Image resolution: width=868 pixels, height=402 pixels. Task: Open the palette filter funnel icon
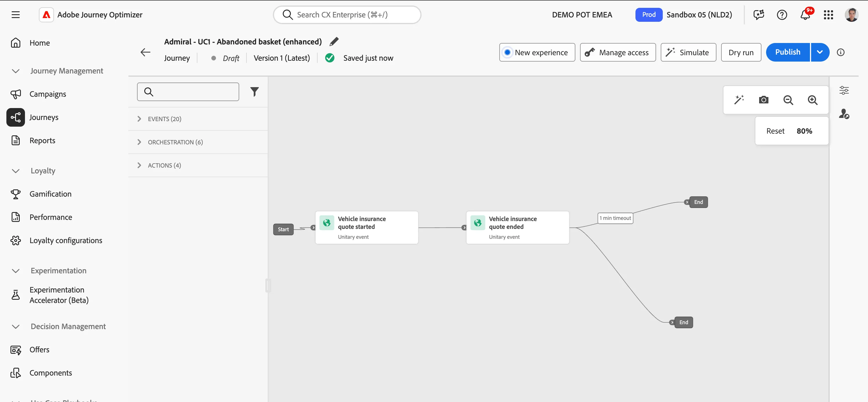click(254, 92)
